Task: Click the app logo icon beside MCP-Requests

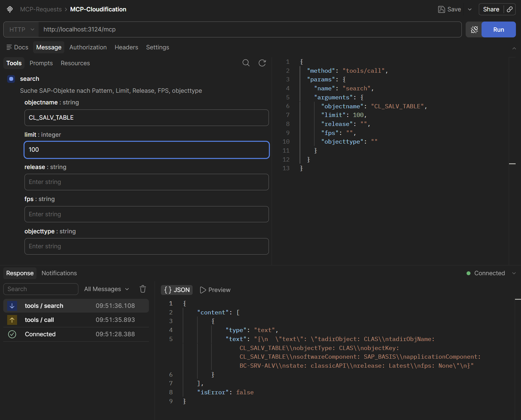Action: click(10, 9)
